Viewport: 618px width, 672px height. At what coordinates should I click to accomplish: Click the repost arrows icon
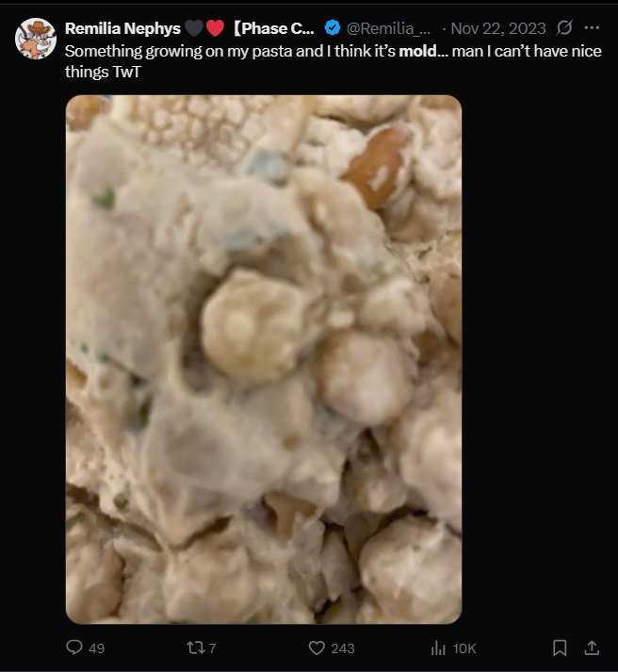[195, 647]
